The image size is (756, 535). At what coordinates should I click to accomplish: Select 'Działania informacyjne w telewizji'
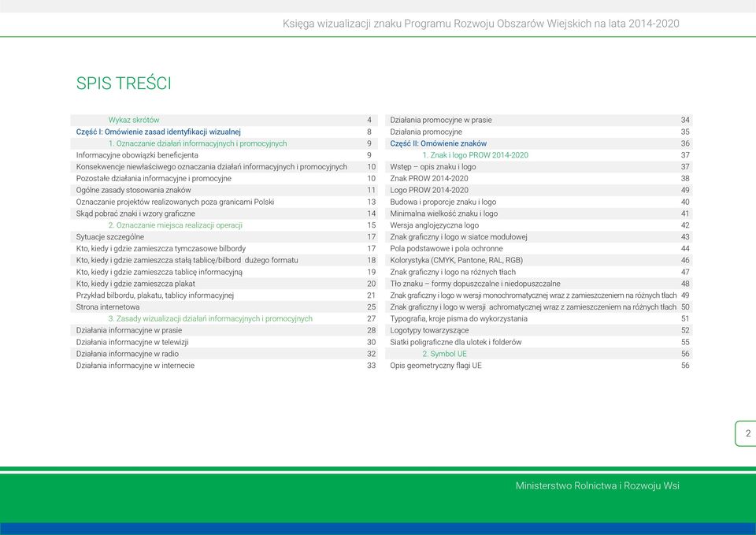(132, 342)
